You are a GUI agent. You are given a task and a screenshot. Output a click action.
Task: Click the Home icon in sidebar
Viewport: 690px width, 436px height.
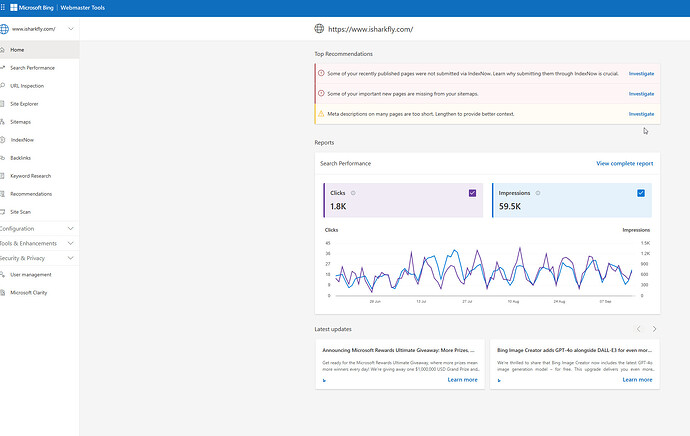pyautogui.click(x=2, y=50)
